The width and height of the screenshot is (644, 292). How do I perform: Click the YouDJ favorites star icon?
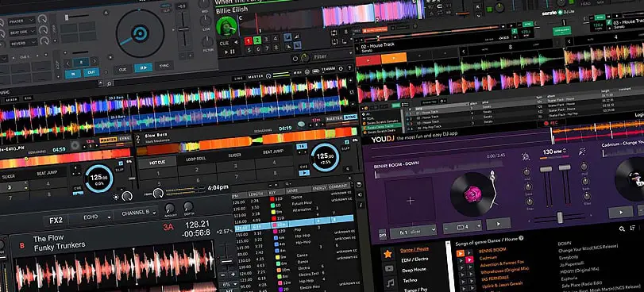[388, 254]
